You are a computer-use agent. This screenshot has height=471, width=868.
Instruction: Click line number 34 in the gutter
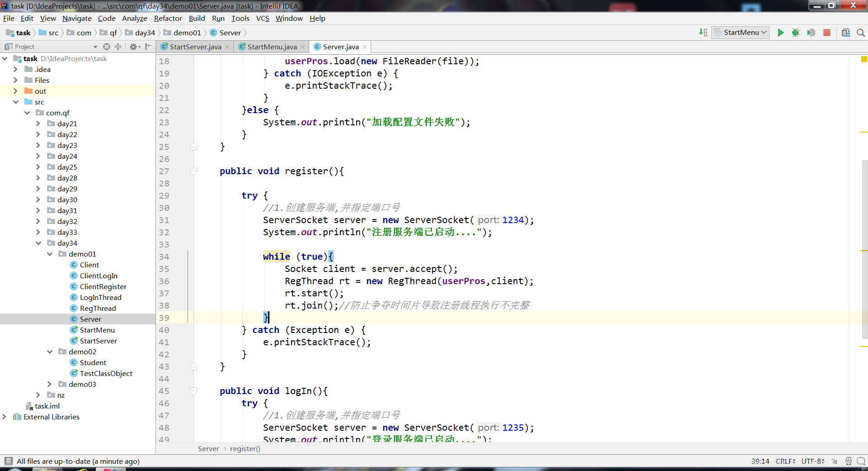(x=164, y=257)
